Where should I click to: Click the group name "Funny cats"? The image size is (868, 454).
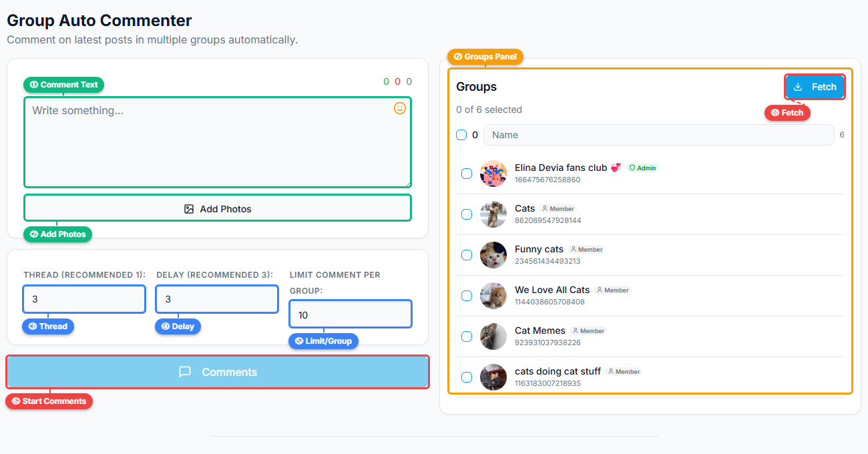coord(539,249)
